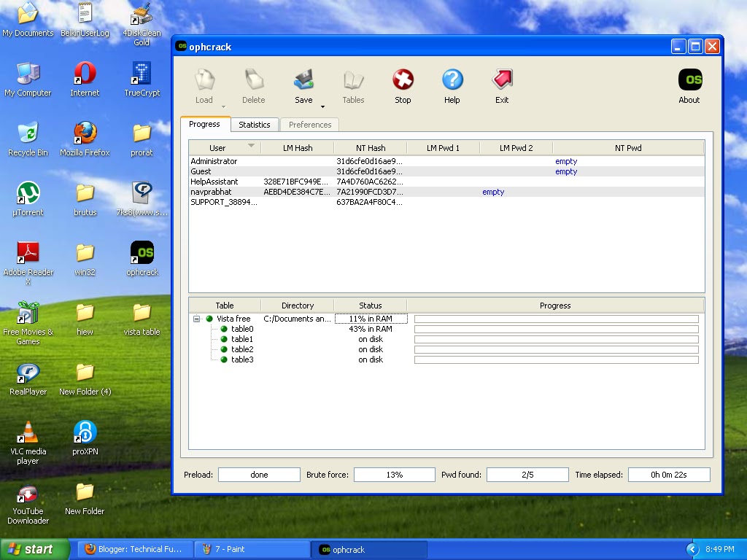Select the HelpAssistant user row
The width and height of the screenshot is (747, 560).
446,182
